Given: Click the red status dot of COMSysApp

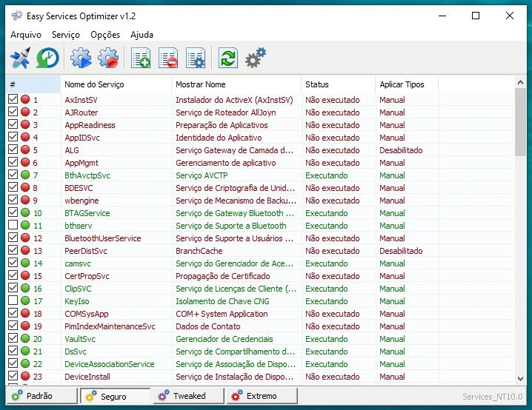Looking at the screenshot, I should point(25,313).
